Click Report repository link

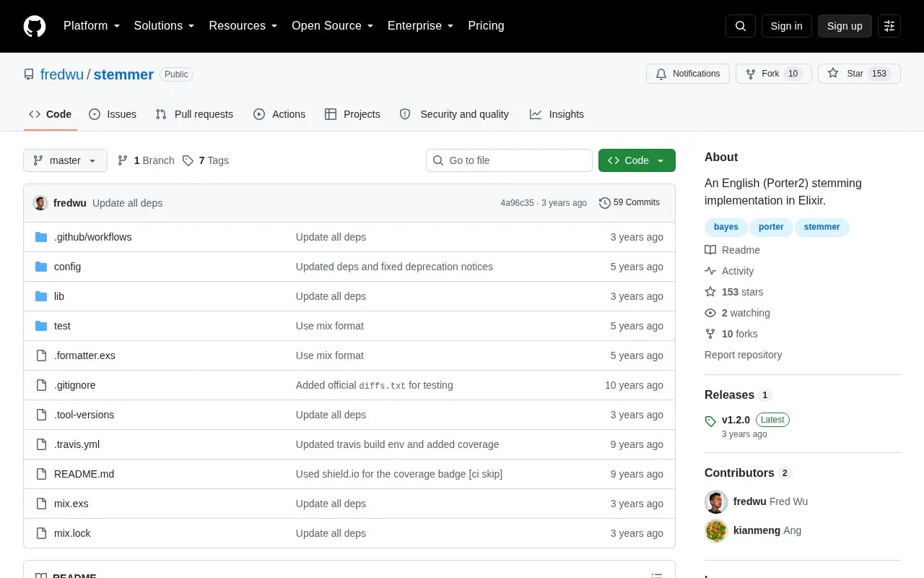[743, 355]
